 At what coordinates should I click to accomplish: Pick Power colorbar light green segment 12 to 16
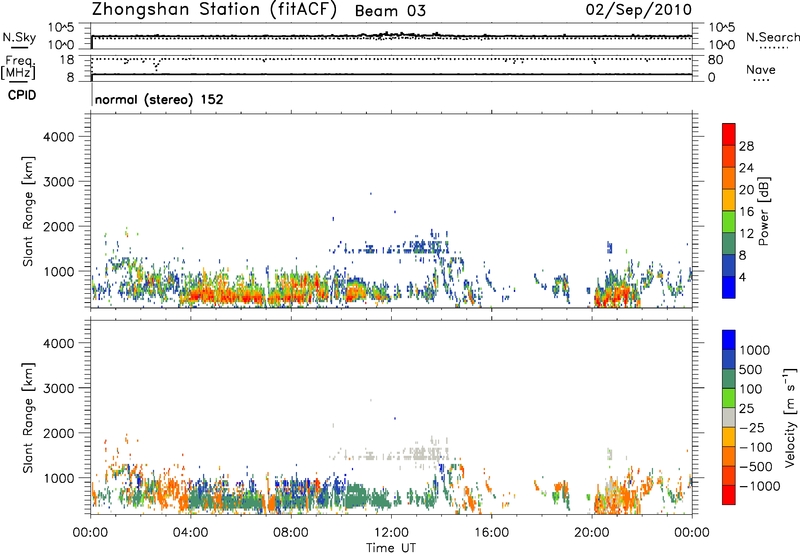[x=729, y=221]
